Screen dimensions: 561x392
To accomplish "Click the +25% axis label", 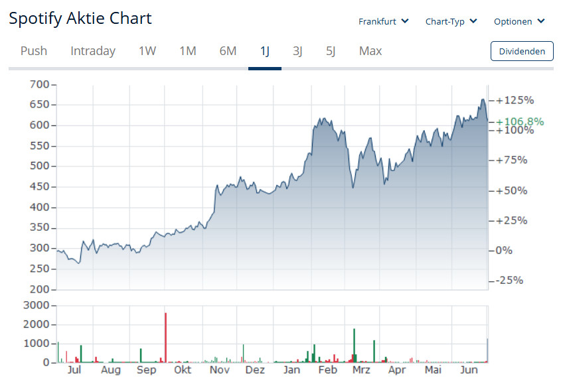I will (512, 220).
